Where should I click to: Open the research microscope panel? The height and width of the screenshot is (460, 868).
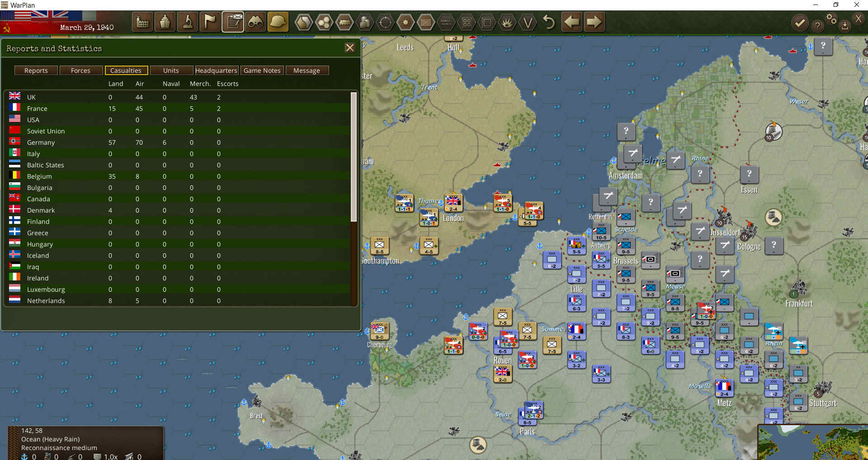(188, 22)
